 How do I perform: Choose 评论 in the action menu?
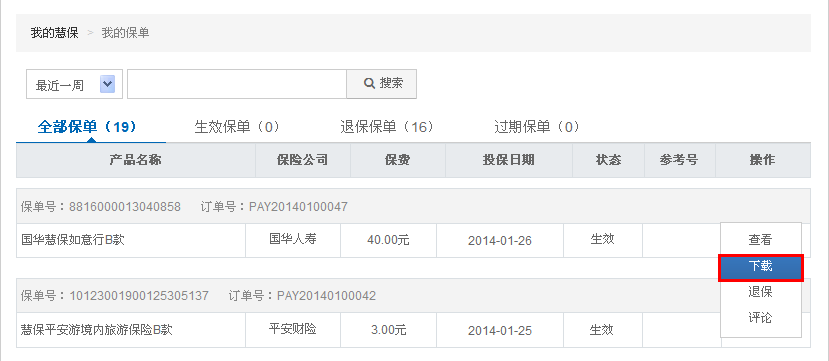click(x=760, y=318)
